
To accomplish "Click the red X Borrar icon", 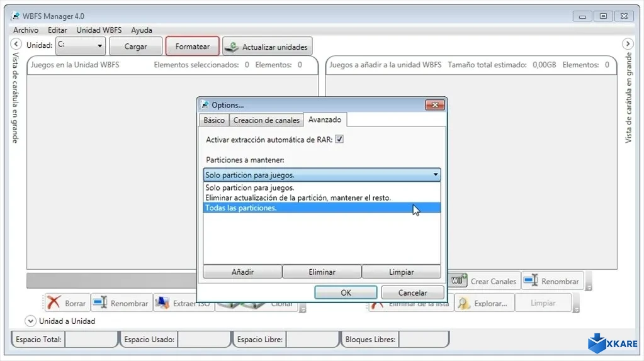I will (54, 303).
